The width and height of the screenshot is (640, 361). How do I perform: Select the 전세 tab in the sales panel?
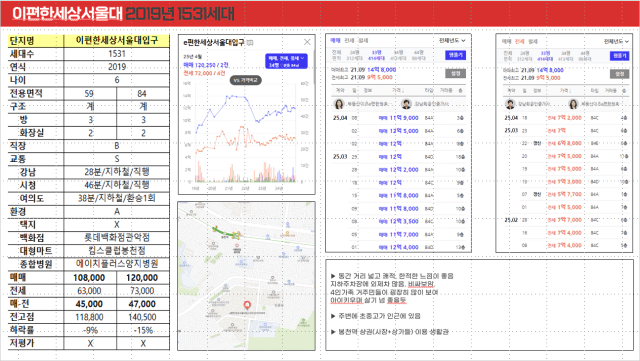[x=349, y=40]
